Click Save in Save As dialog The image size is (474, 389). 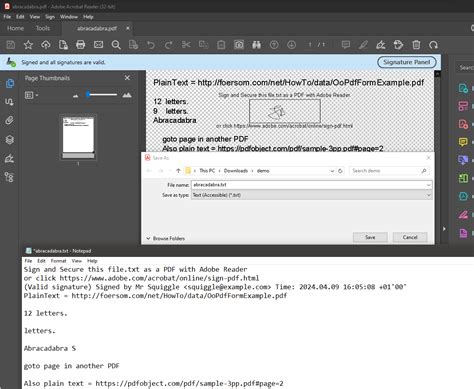[370, 237]
